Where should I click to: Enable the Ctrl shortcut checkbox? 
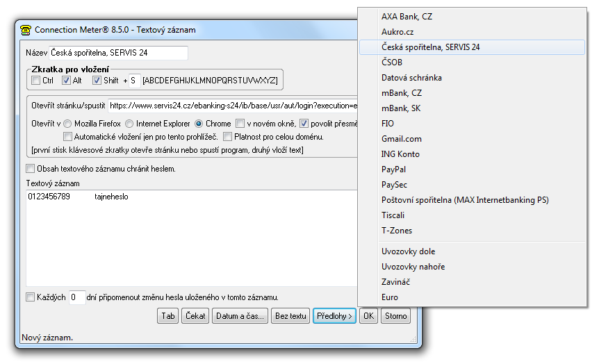point(36,80)
